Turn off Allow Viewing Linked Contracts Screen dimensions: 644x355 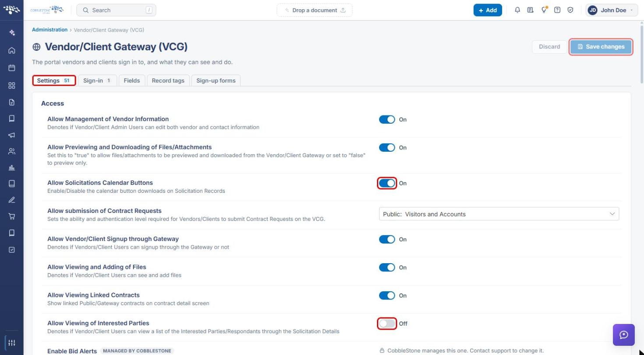(x=387, y=296)
